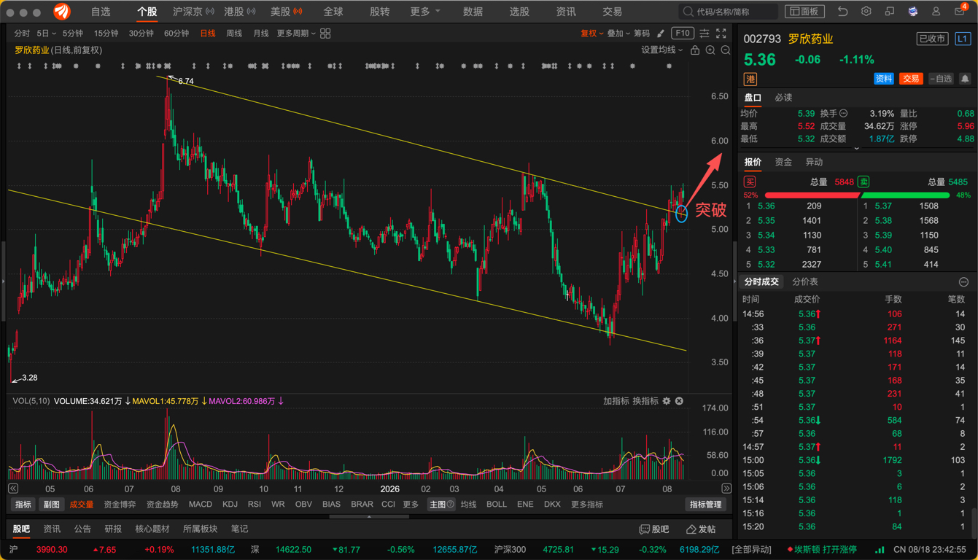This screenshot has width=978, height=560.
Task: Click the 主图 help question icon
Action: (x=450, y=505)
